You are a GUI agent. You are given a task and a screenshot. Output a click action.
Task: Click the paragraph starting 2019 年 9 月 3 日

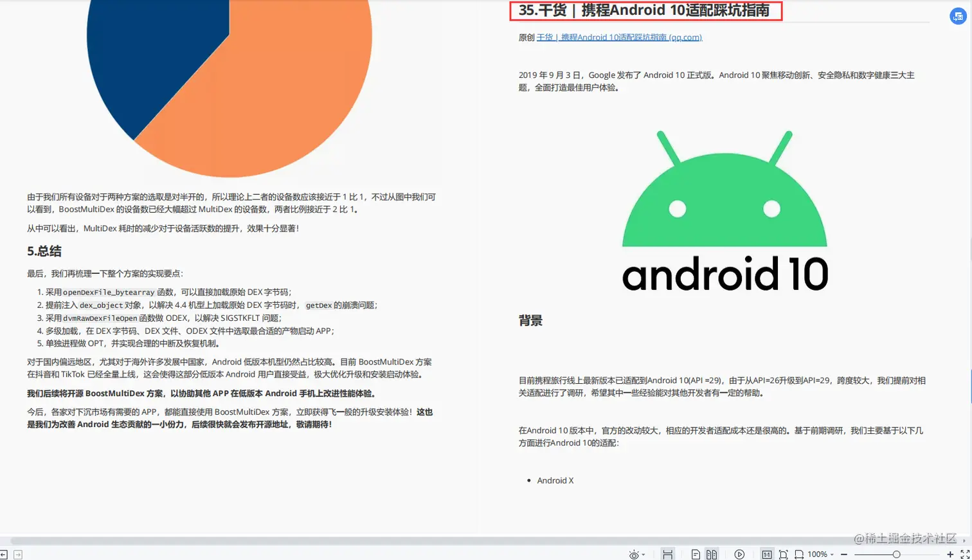716,81
